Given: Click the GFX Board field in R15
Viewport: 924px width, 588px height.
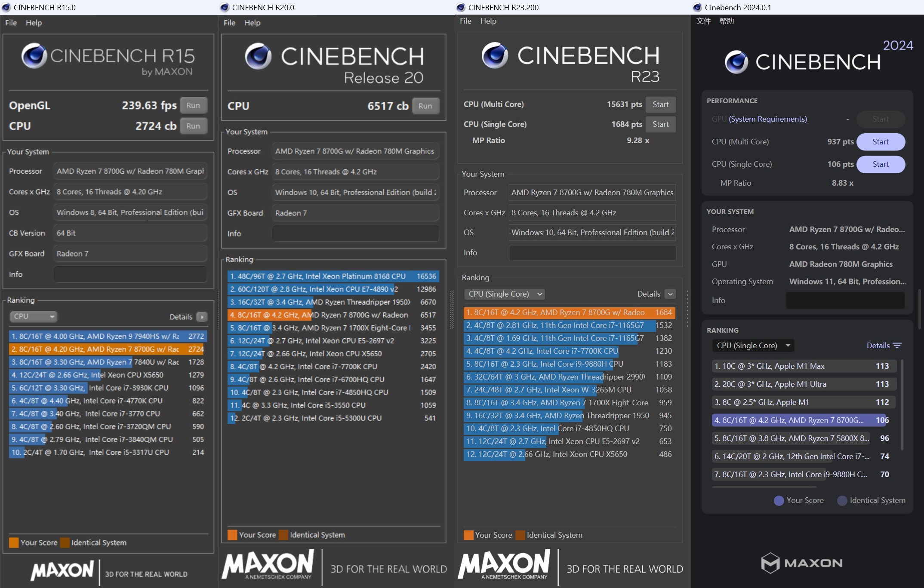Looking at the screenshot, I should 130,254.
